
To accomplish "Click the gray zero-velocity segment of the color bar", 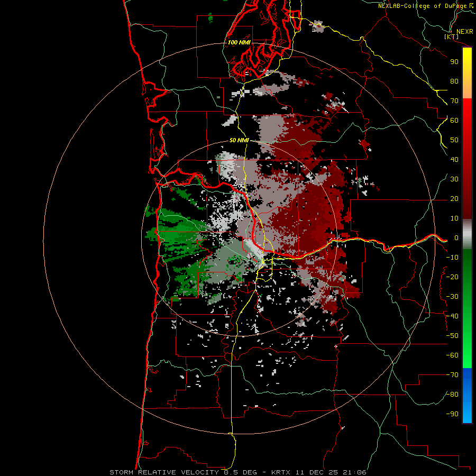I will pyautogui.click(x=467, y=234).
